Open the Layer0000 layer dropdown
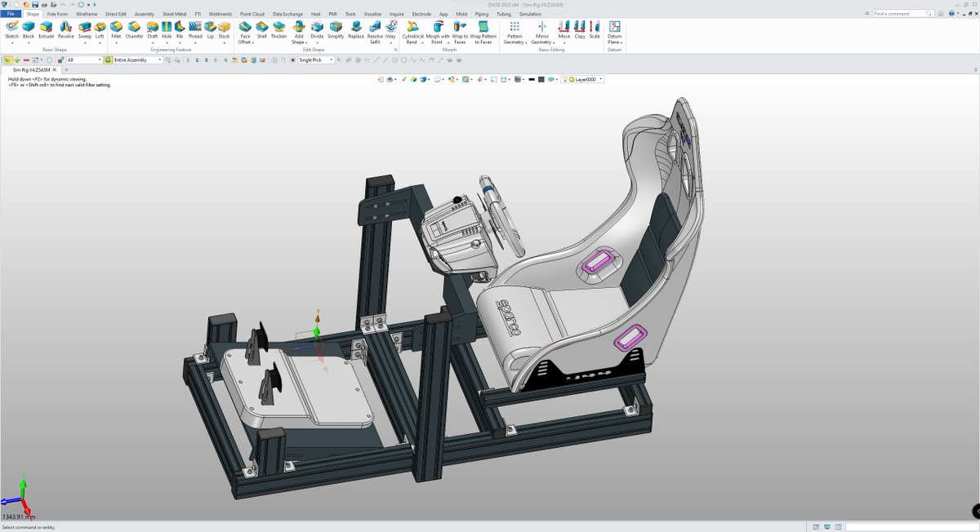The width and height of the screenshot is (980, 532). click(589, 79)
